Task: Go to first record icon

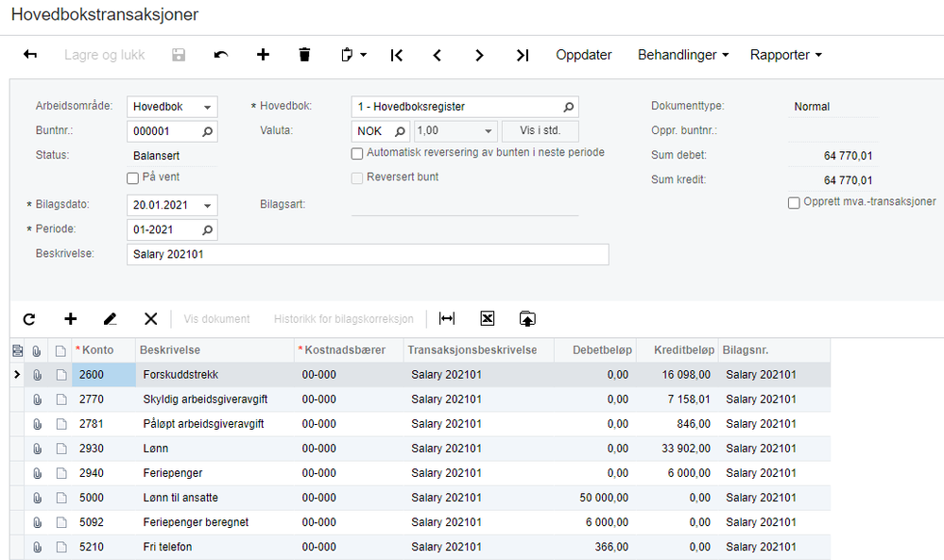Action: (x=396, y=55)
